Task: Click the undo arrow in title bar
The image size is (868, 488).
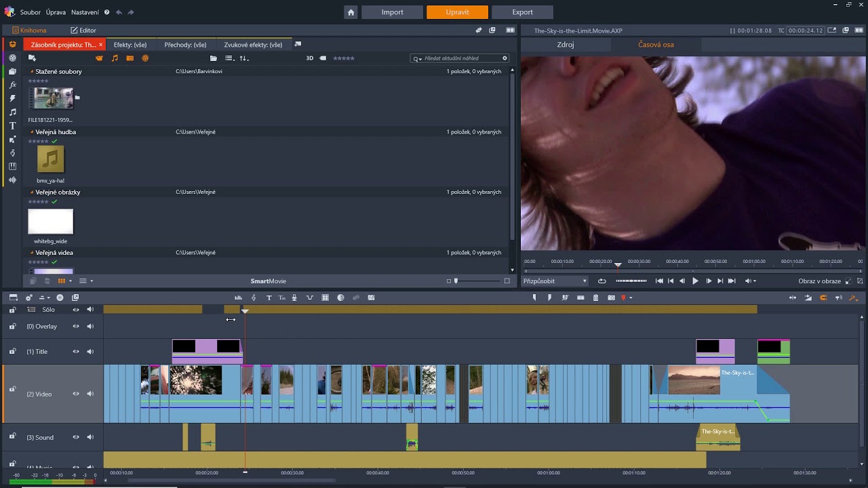Action: pos(119,12)
